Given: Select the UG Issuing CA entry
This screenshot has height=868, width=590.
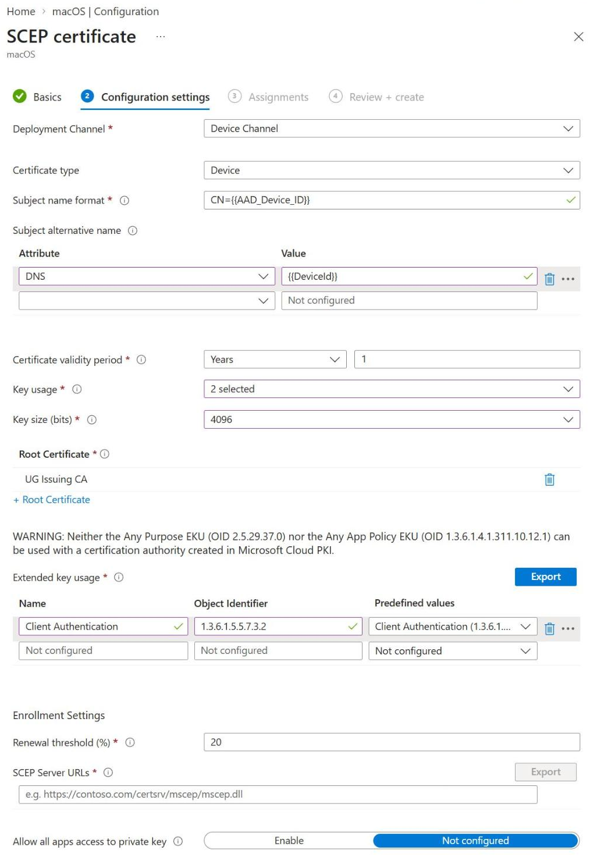Looking at the screenshot, I should (x=56, y=479).
